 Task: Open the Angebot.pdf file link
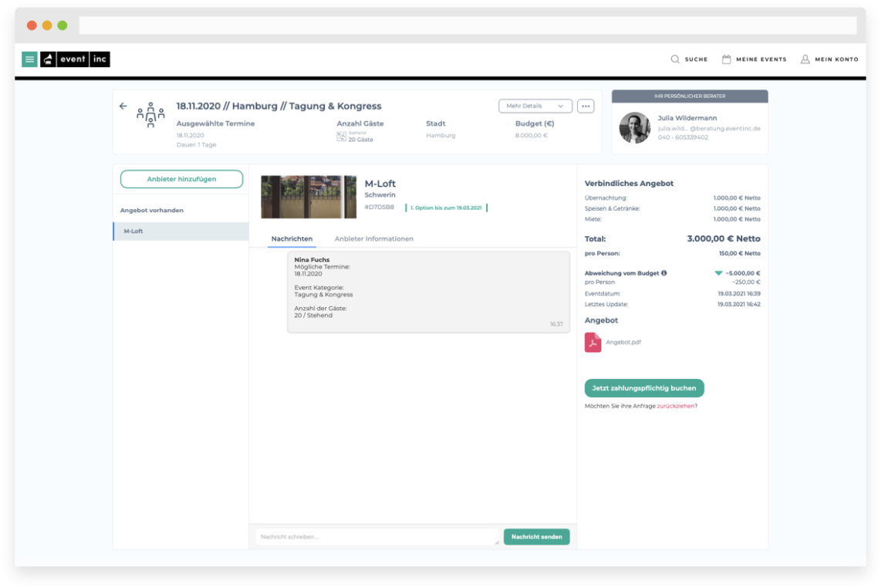point(623,342)
